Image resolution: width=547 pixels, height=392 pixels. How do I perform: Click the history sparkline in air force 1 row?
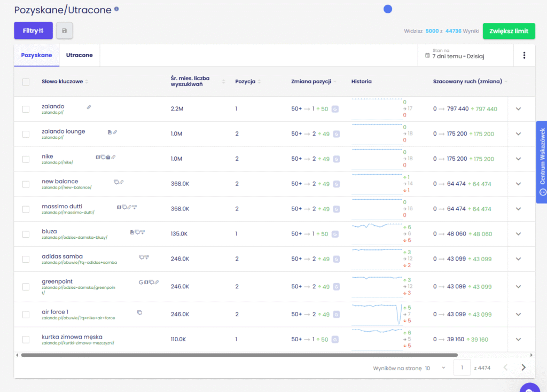click(377, 314)
